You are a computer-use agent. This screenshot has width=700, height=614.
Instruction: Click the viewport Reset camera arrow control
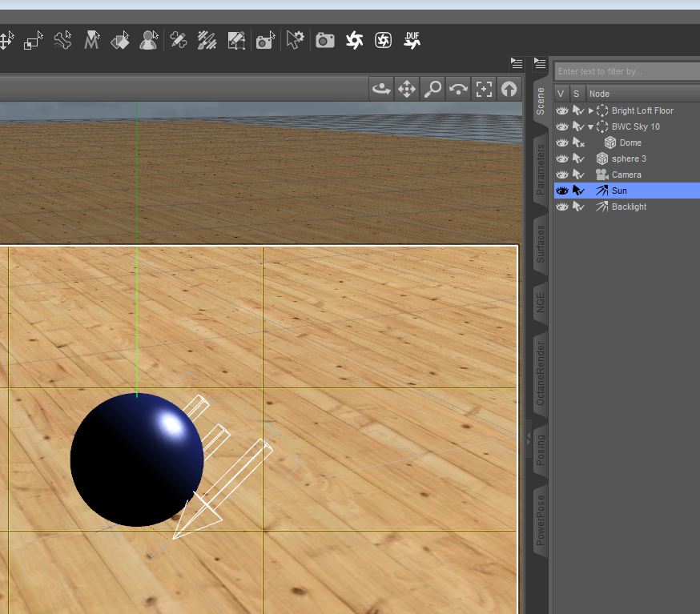(x=509, y=89)
